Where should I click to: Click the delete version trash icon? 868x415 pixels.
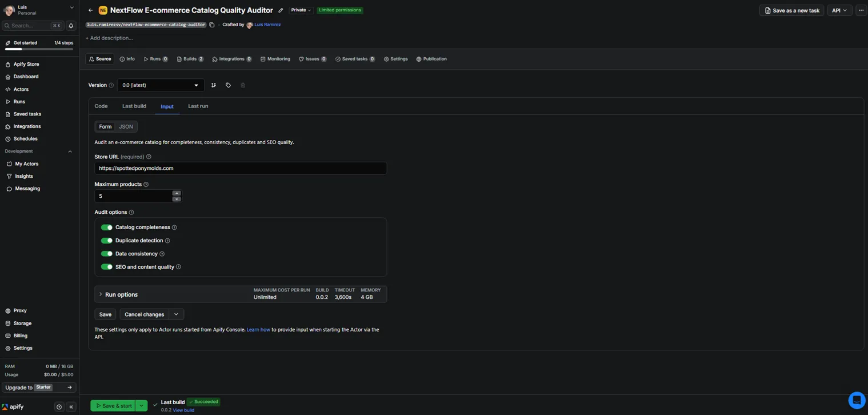coord(243,85)
